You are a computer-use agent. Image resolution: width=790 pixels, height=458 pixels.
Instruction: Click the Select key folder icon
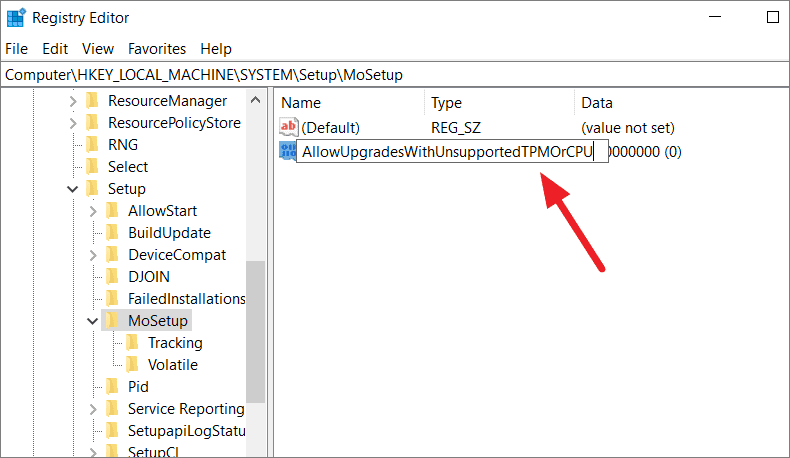tap(92, 167)
